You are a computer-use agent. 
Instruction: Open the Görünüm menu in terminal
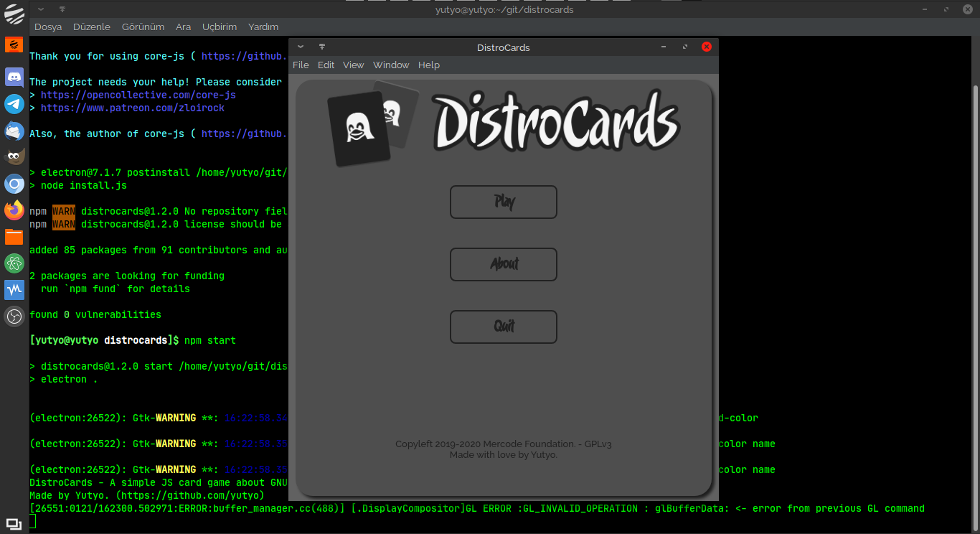coord(143,27)
